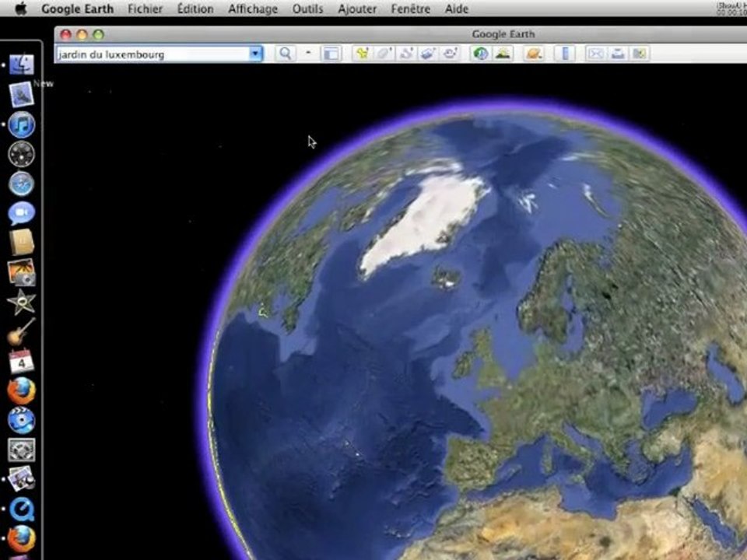
Task: Click the magnifier search button
Action: [286, 54]
